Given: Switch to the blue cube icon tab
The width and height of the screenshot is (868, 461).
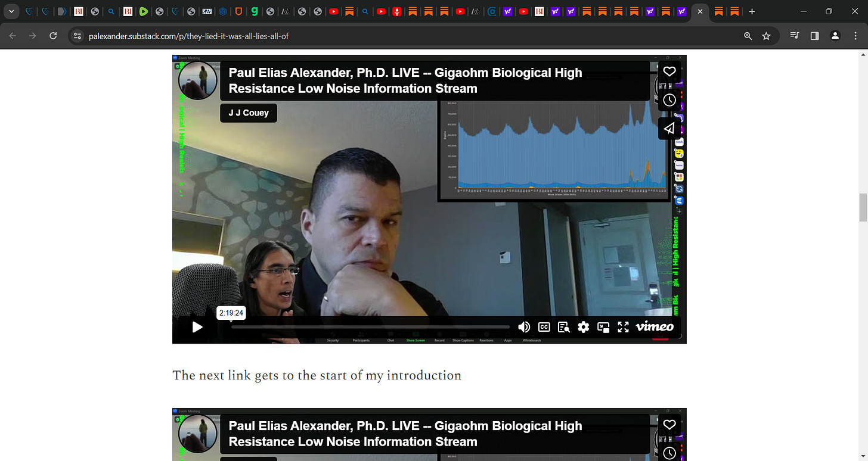Looking at the screenshot, I should pos(222,11).
